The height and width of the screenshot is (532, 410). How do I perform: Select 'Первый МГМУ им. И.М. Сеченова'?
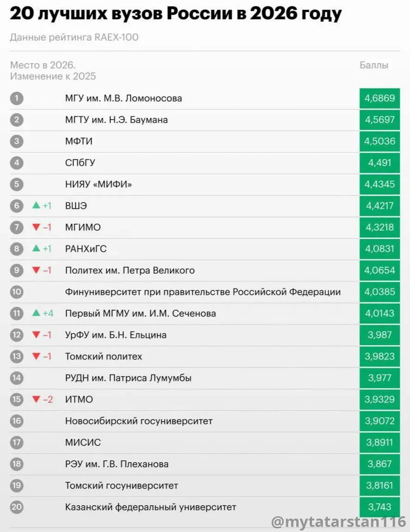pyautogui.click(x=141, y=313)
